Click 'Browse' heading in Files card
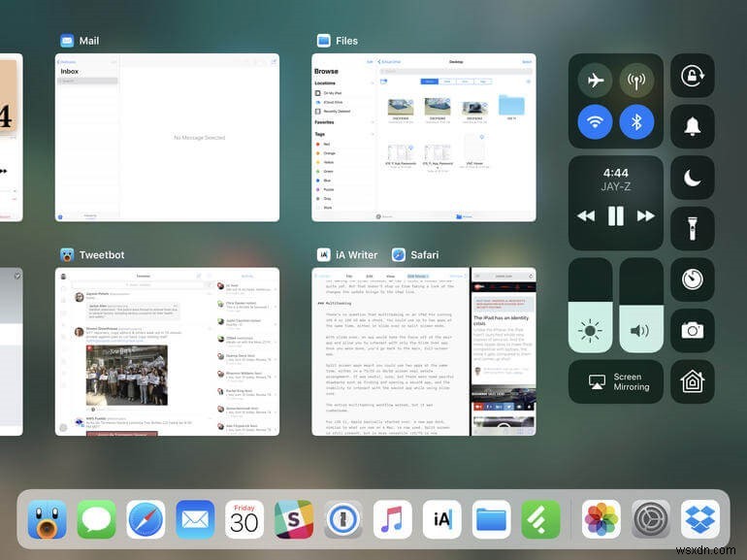Screen dimensions: 747x560 [x=326, y=71]
